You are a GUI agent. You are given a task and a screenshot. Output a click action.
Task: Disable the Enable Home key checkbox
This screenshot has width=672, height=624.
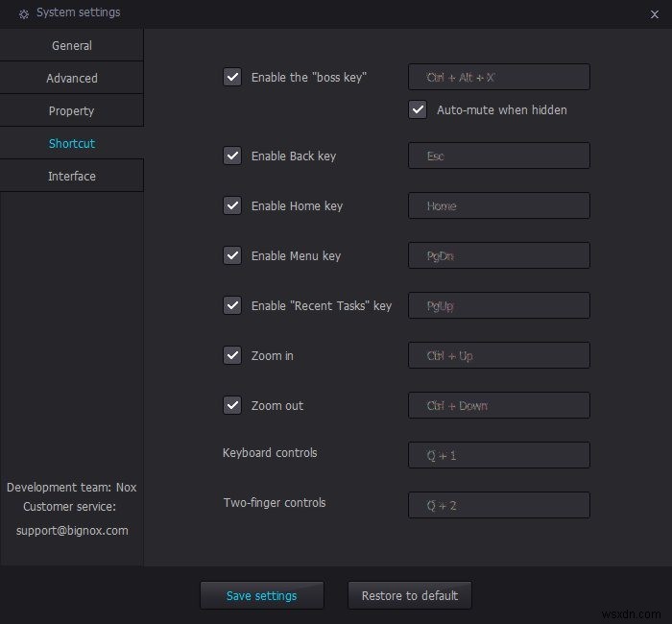232,205
